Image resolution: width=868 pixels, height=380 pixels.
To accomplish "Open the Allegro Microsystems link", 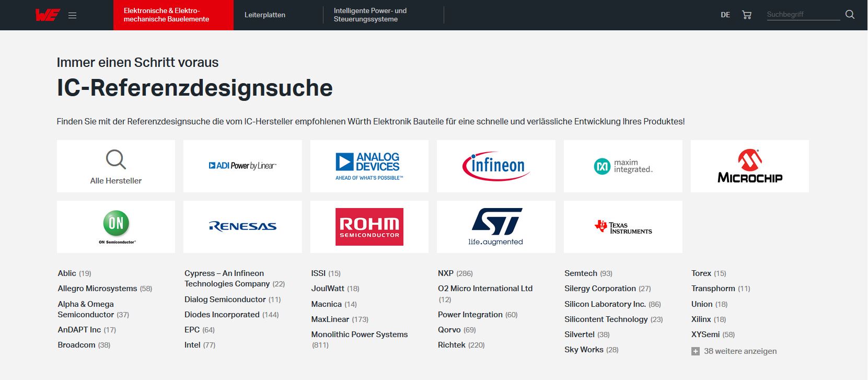I will [97, 289].
